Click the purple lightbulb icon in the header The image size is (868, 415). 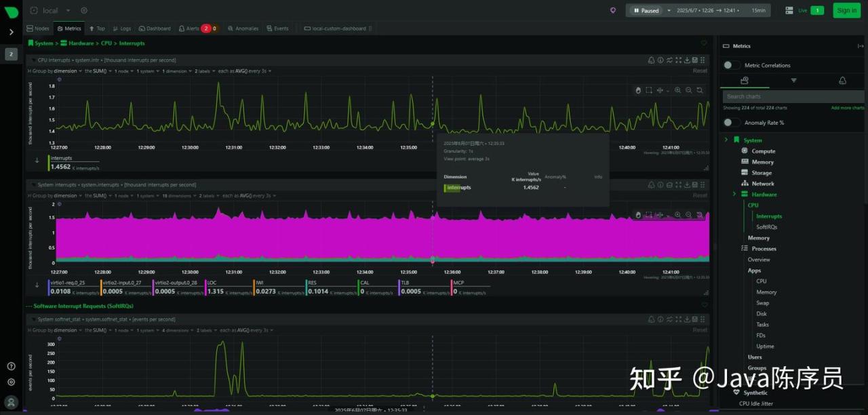pos(613,10)
